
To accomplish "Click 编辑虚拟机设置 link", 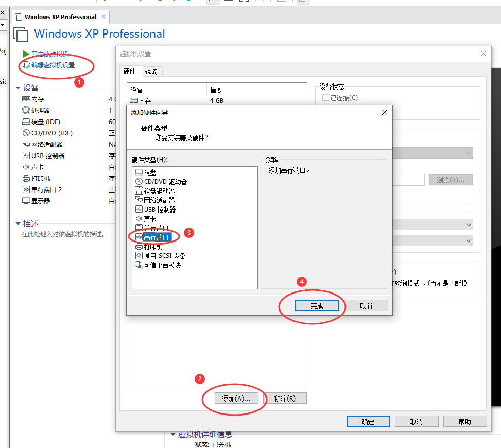I will click(53, 65).
